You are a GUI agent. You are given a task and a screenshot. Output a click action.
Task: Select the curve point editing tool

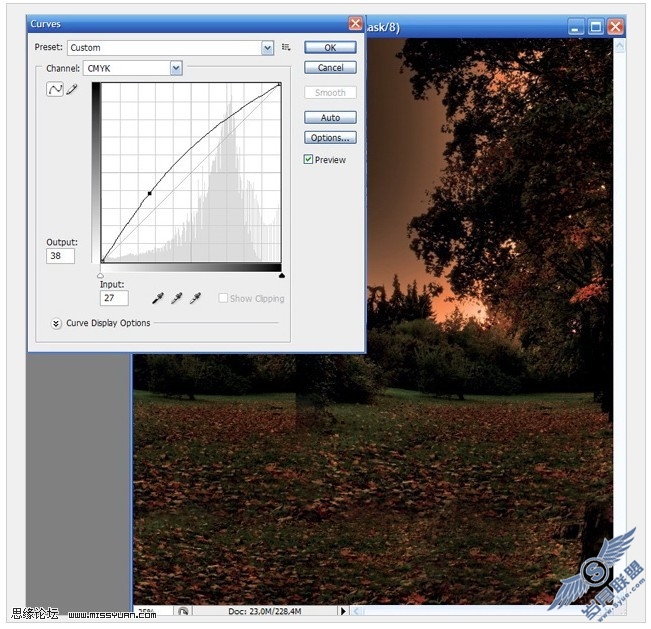55,89
